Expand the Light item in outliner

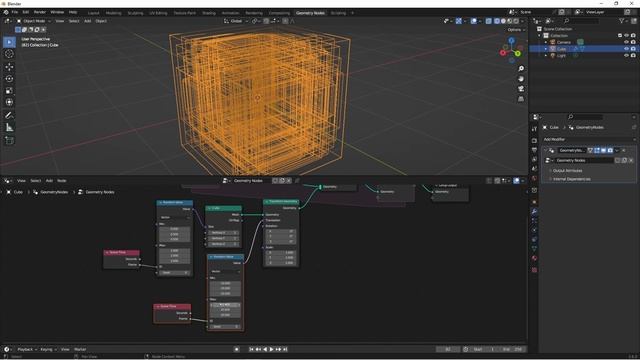tap(546, 55)
